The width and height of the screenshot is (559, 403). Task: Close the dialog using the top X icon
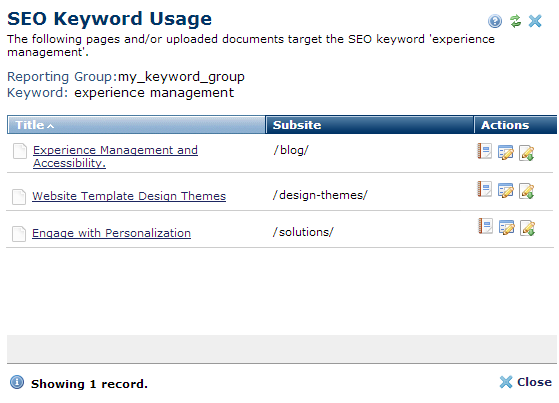(535, 21)
